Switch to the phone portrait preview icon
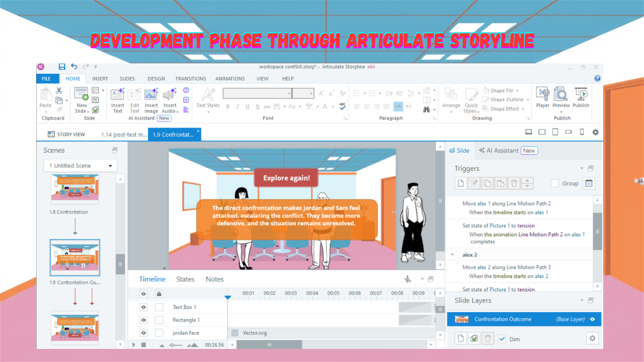The height and width of the screenshot is (362, 644). pyautogui.click(x=582, y=132)
